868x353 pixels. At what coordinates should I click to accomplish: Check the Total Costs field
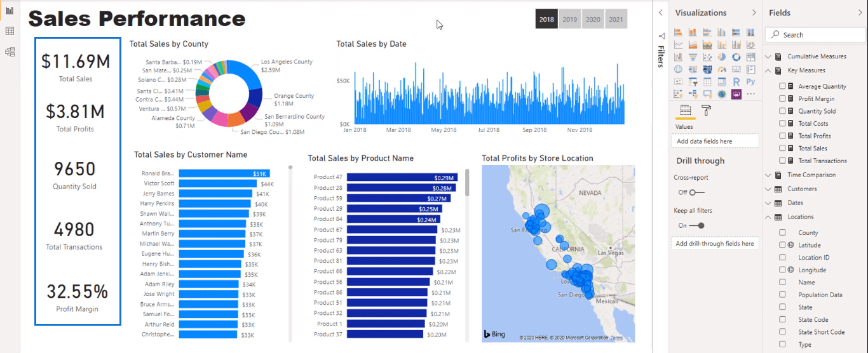coord(783,123)
